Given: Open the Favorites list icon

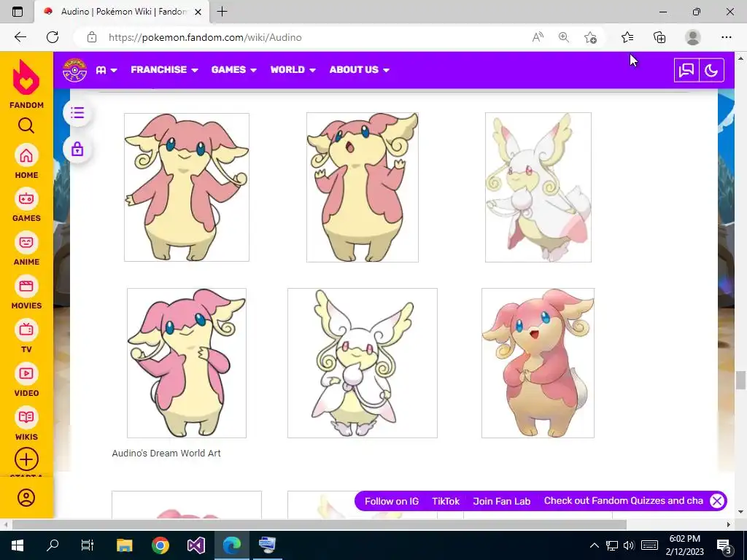Looking at the screenshot, I should pyautogui.click(x=627, y=37).
